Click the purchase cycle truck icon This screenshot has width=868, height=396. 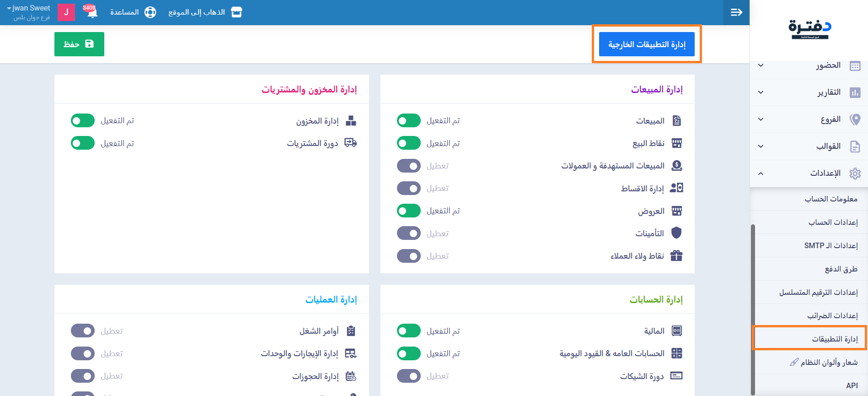click(x=350, y=143)
